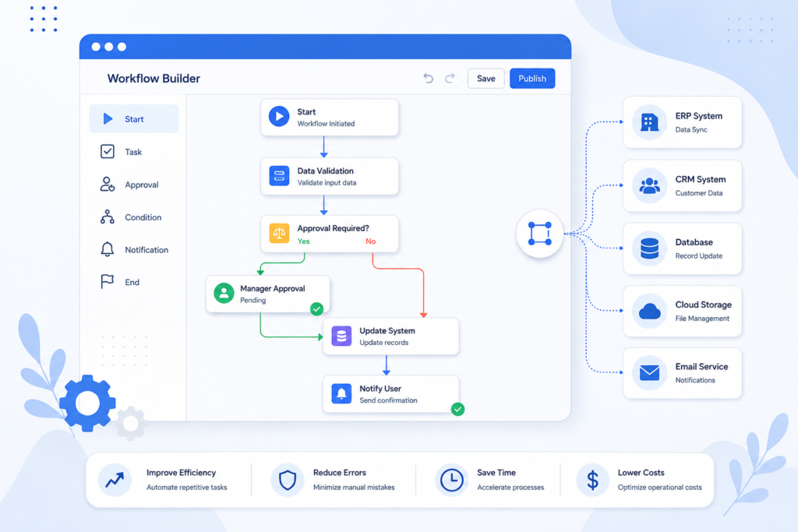Click the purple database icon on Update System
Screen dimensions: 798x532
[x=341, y=336]
